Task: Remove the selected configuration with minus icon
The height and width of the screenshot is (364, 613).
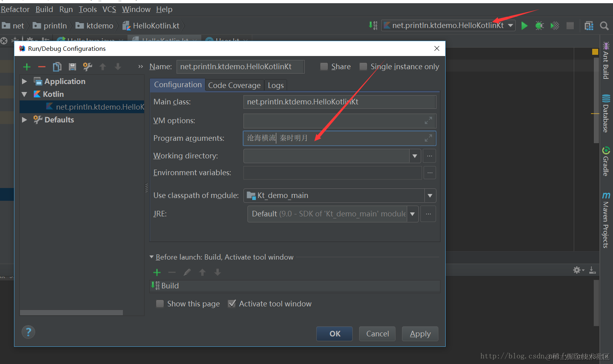Action: (42, 67)
